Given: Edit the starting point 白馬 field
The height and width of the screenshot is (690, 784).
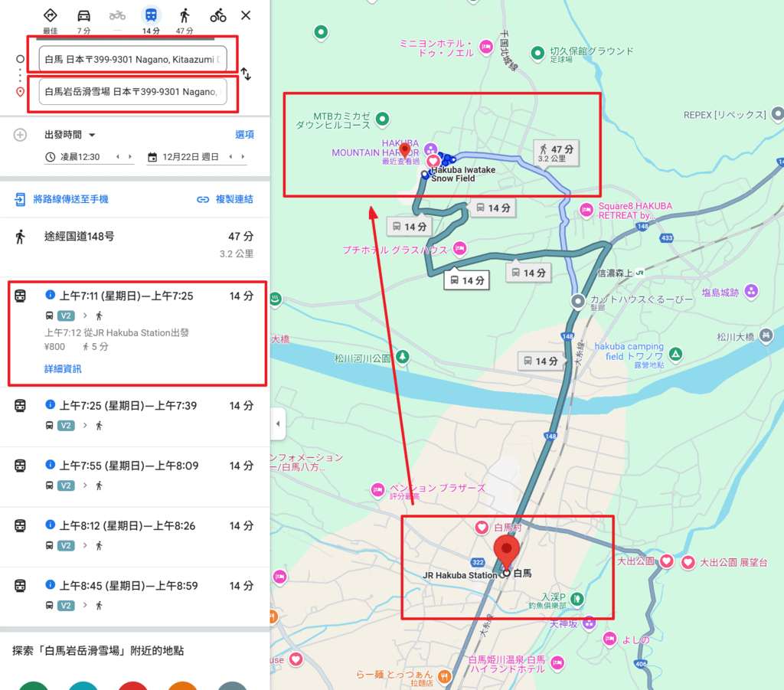Looking at the screenshot, I should point(132,59).
